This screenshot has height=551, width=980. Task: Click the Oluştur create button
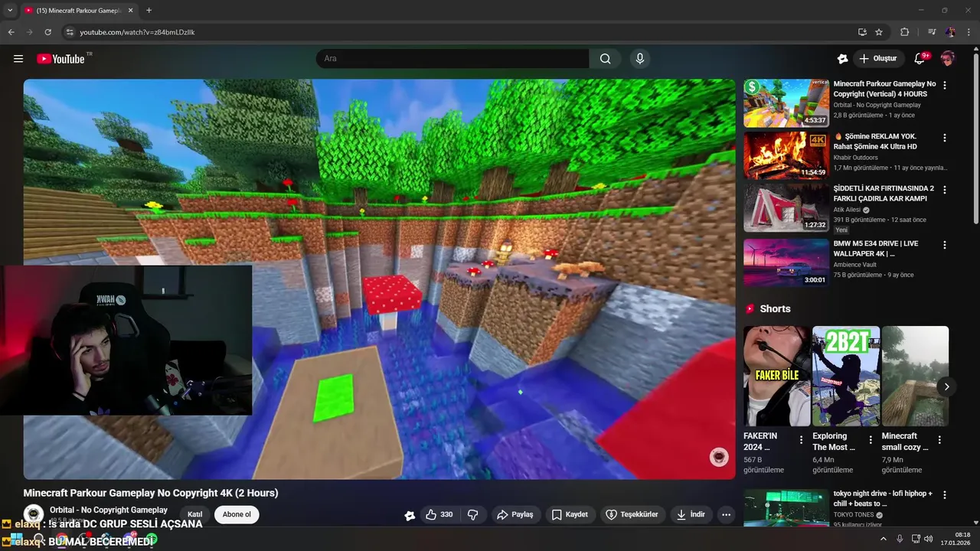(879, 59)
